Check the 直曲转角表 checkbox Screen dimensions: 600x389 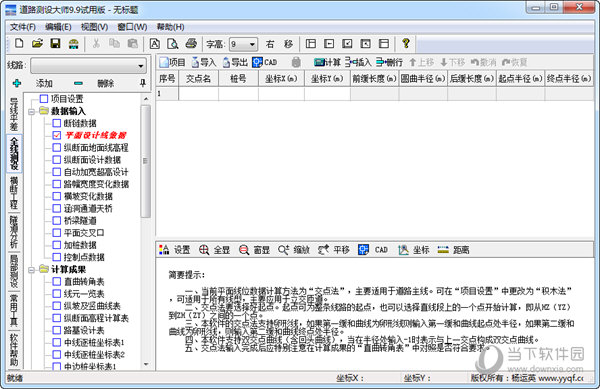tap(57, 282)
